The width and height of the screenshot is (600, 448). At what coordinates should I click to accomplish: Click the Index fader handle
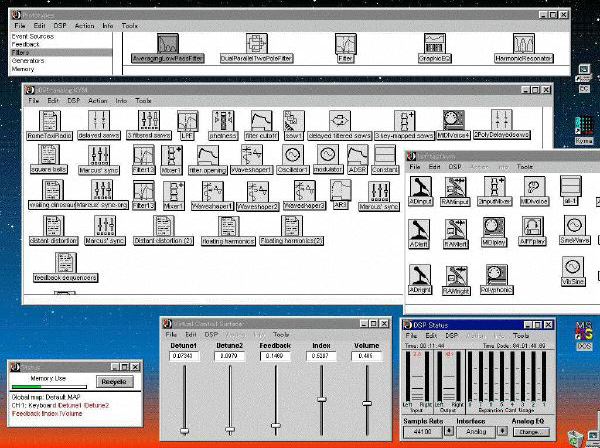point(322,399)
